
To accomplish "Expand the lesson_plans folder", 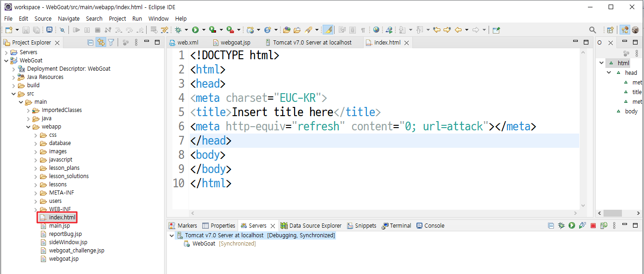I will (36, 168).
